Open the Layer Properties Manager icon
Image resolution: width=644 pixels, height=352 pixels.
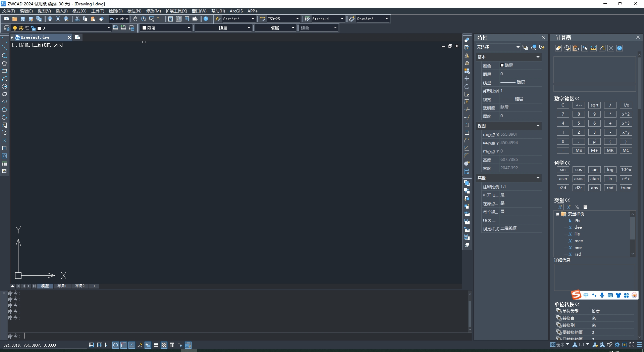(x=6, y=28)
